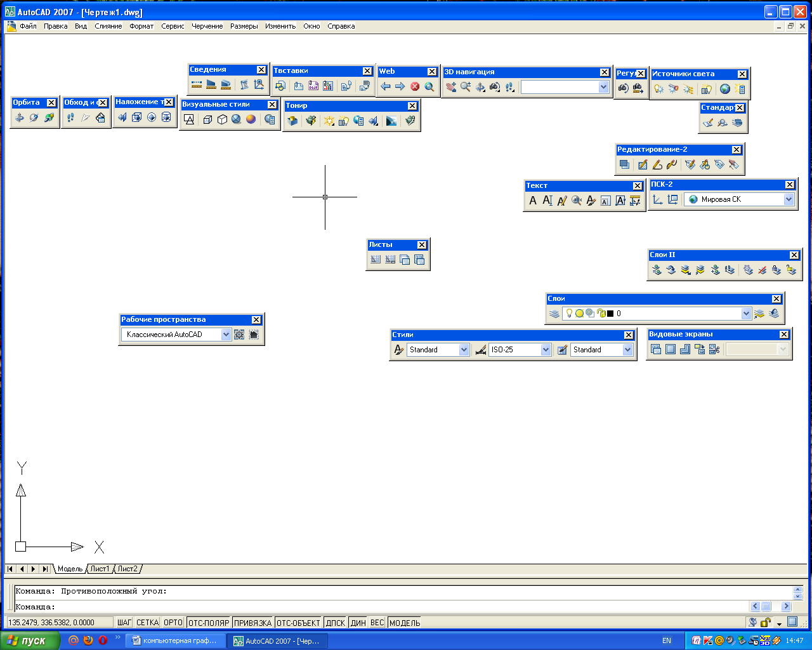Click the Layer Previous icon
This screenshot has width=812, height=650.
(x=774, y=314)
